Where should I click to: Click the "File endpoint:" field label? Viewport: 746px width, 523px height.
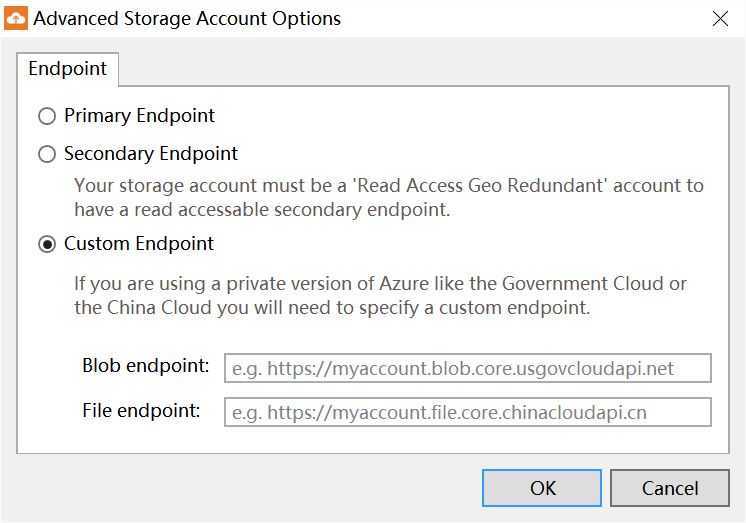(x=141, y=410)
